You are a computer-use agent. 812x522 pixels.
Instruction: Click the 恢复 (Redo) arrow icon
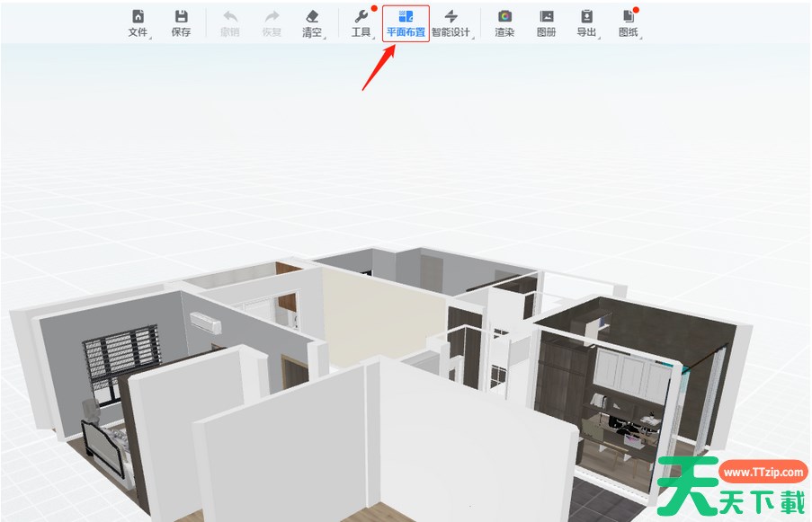coord(272,16)
